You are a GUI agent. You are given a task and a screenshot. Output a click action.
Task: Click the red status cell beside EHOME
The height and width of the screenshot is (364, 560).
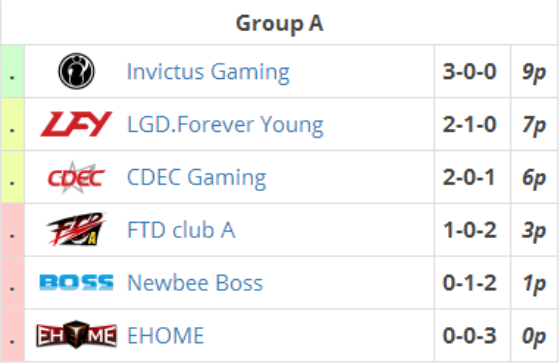(x=12, y=336)
